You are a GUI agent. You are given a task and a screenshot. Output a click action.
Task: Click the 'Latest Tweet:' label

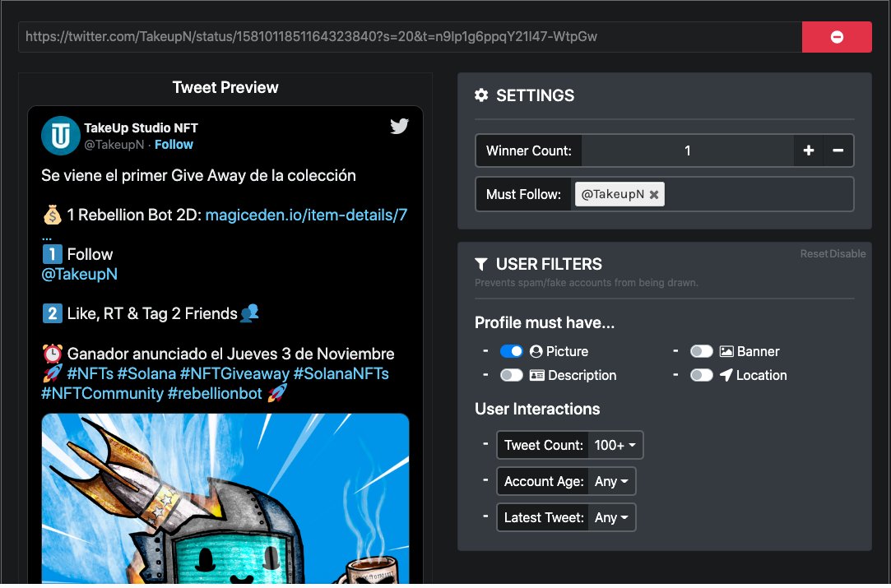(x=543, y=518)
